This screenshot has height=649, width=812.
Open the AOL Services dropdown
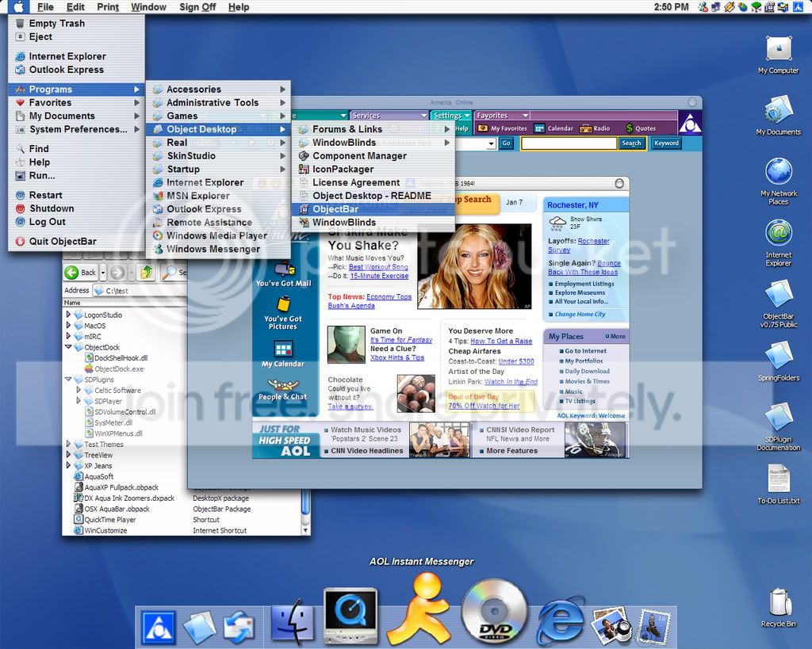(389, 116)
